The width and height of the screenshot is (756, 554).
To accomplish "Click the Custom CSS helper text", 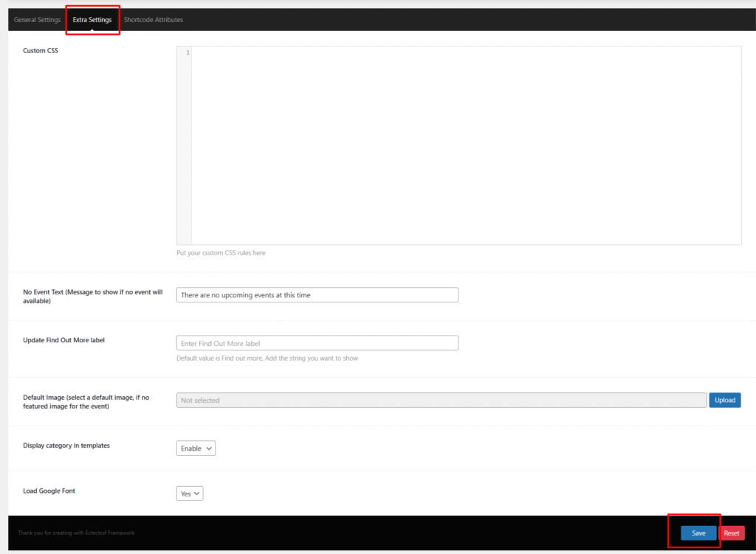I will coord(221,252).
